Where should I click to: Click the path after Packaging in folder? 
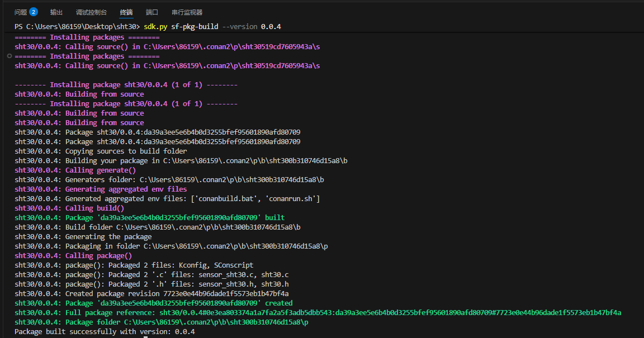235,246
